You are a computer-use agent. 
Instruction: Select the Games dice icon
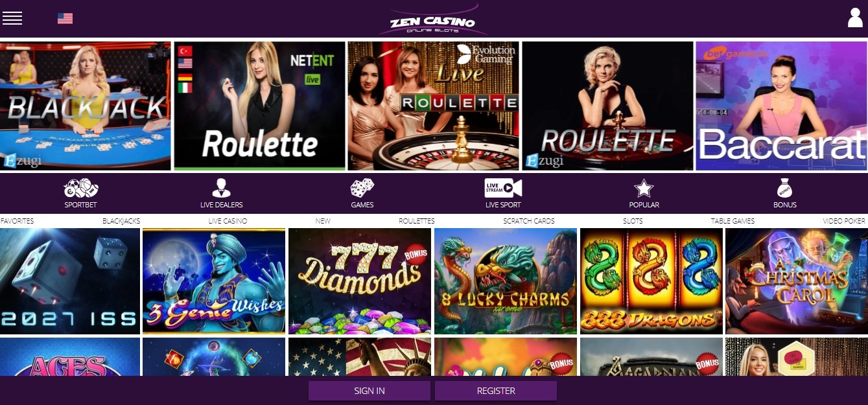click(x=362, y=189)
